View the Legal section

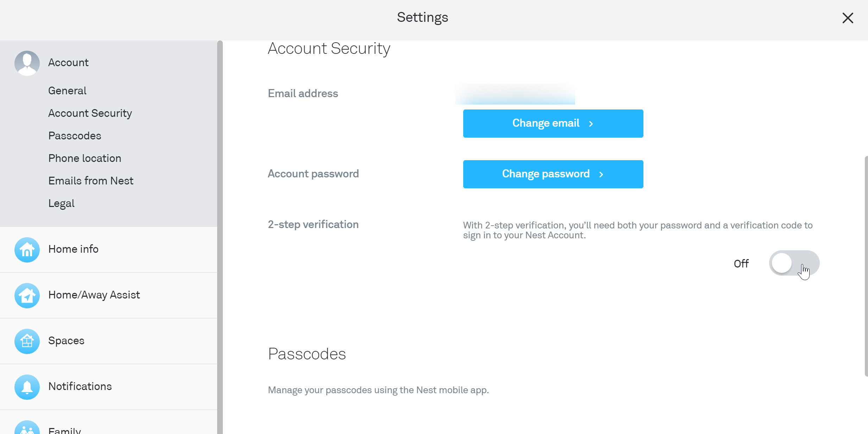pyautogui.click(x=61, y=203)
